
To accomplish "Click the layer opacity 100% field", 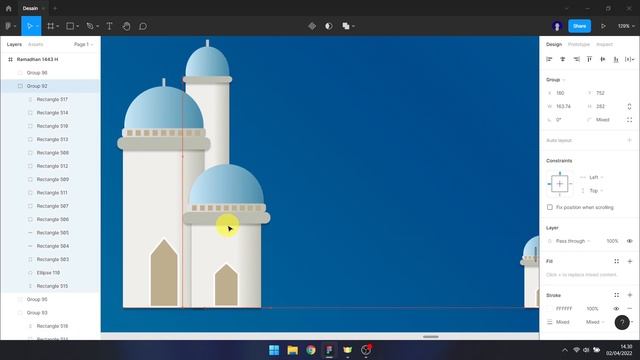I will 612,241.
